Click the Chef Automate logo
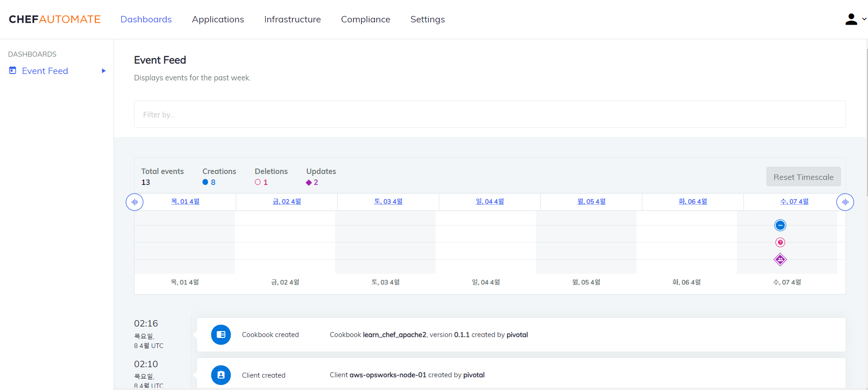The height and width of the screenshot is (390, 868). tap(55, 19)
